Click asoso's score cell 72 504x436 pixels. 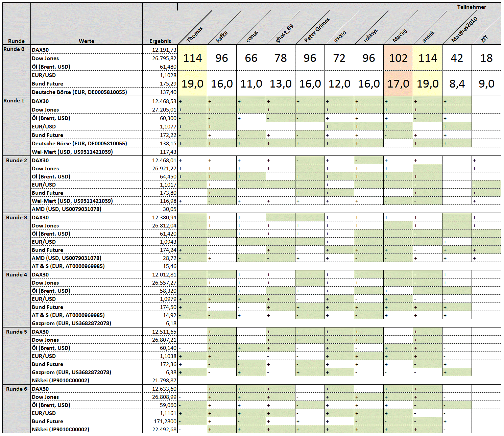[339, 58]
